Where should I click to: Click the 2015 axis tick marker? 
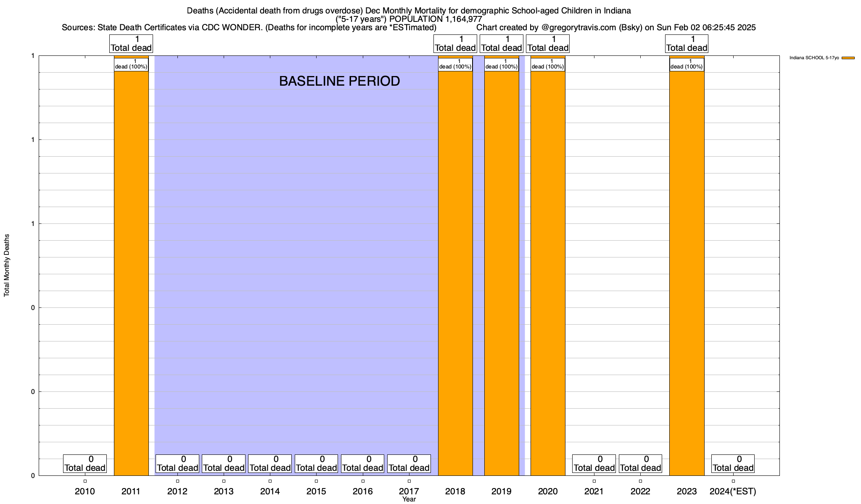click(316, 481)
